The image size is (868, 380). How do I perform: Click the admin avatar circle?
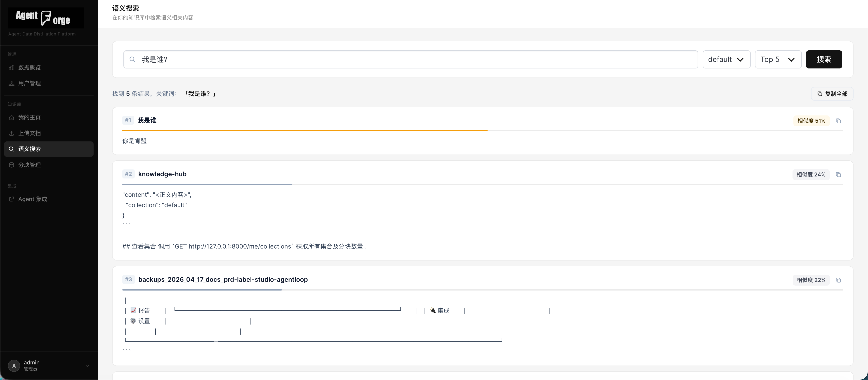[14, 366]
